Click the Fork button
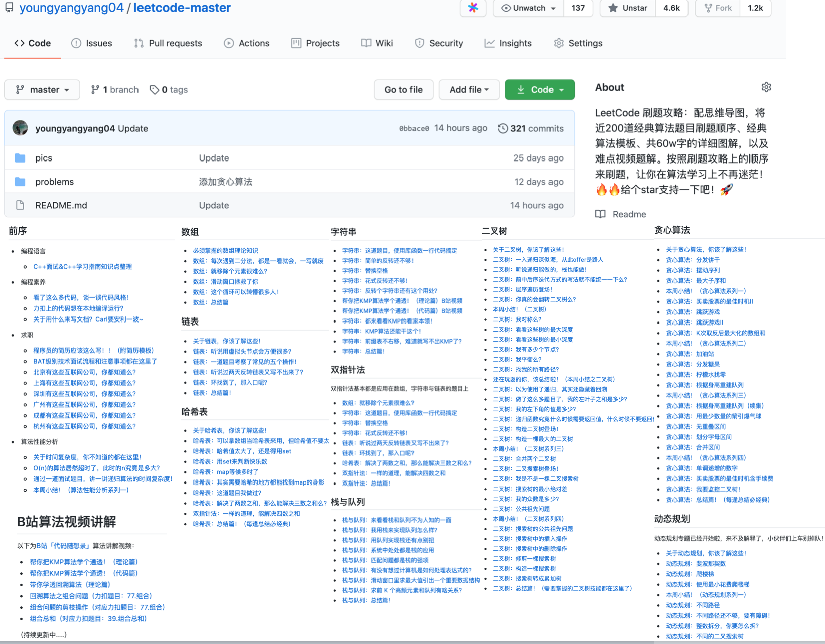 tap(718, 8)
